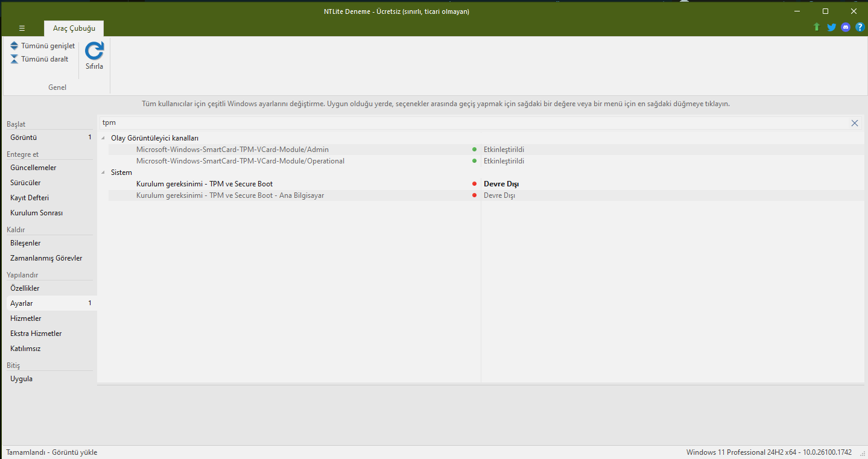Open the Özellikler page
Image resolution: width=868 pixels, height=459 pixels.
(50, 288)
